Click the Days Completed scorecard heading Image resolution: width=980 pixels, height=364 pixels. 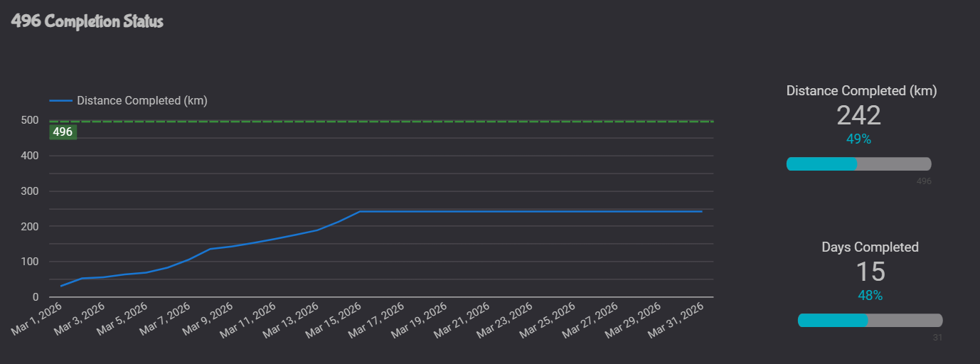[870, 247]
